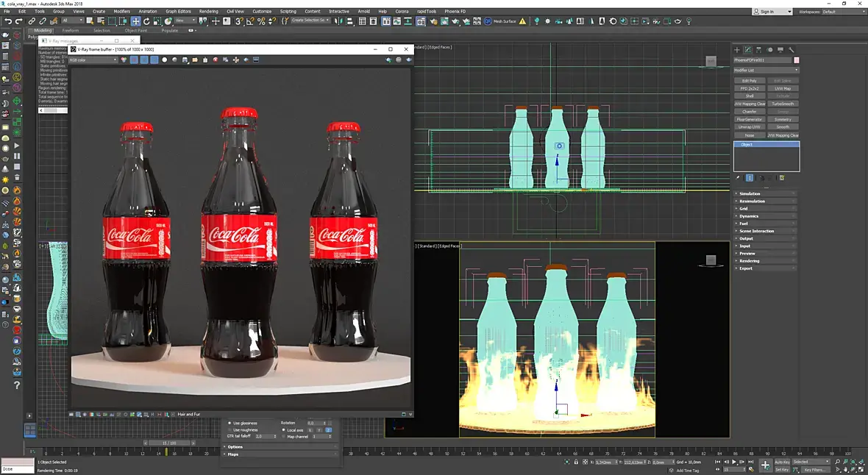Select the Move transform tool

[136, 21]
